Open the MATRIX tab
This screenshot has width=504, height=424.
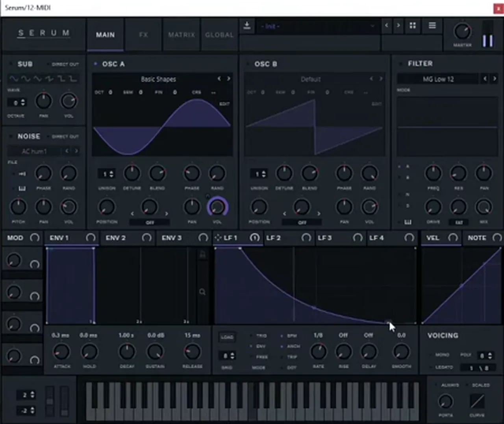tap(181, 35)
